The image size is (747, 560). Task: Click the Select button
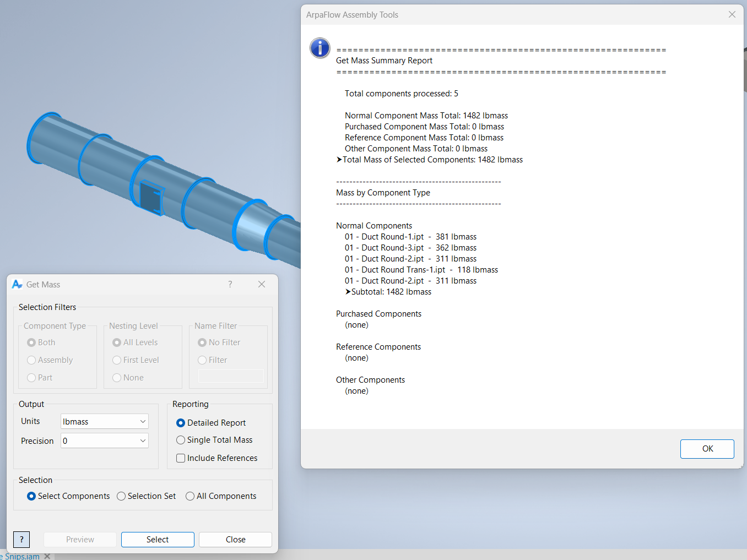coord(158,540)
